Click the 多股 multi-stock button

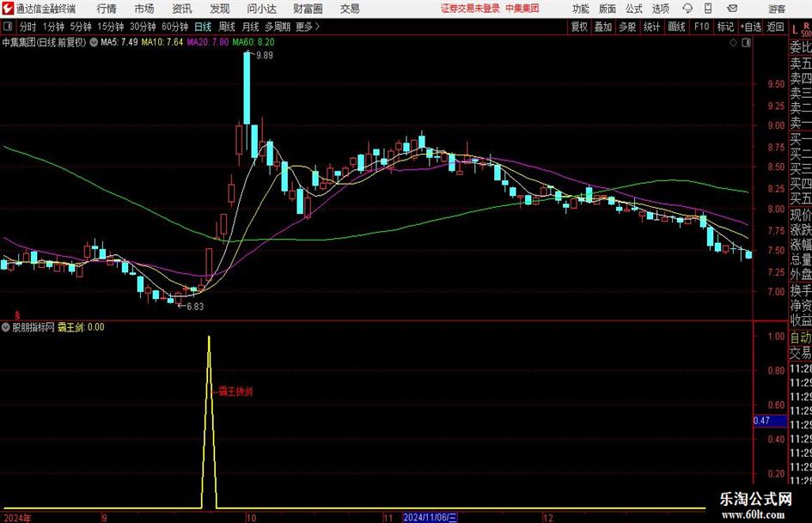(x=627, y=27)
